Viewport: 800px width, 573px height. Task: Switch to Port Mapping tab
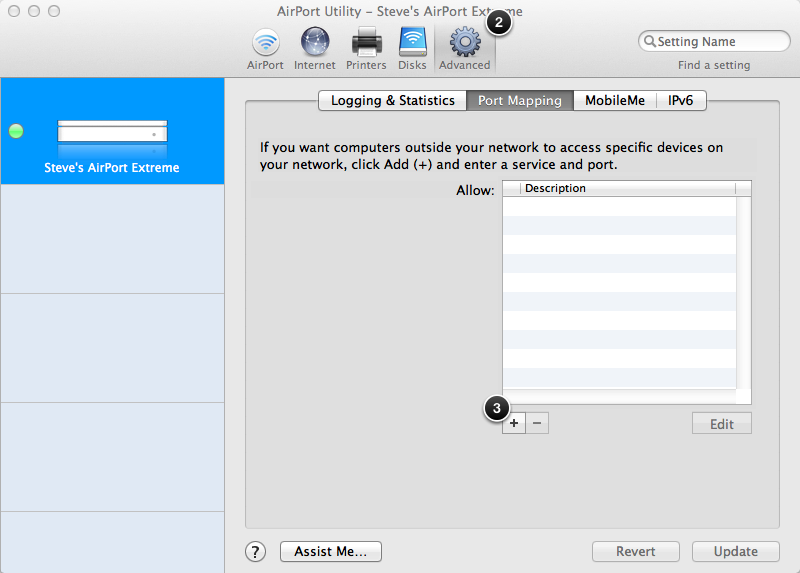click(520, 101)
